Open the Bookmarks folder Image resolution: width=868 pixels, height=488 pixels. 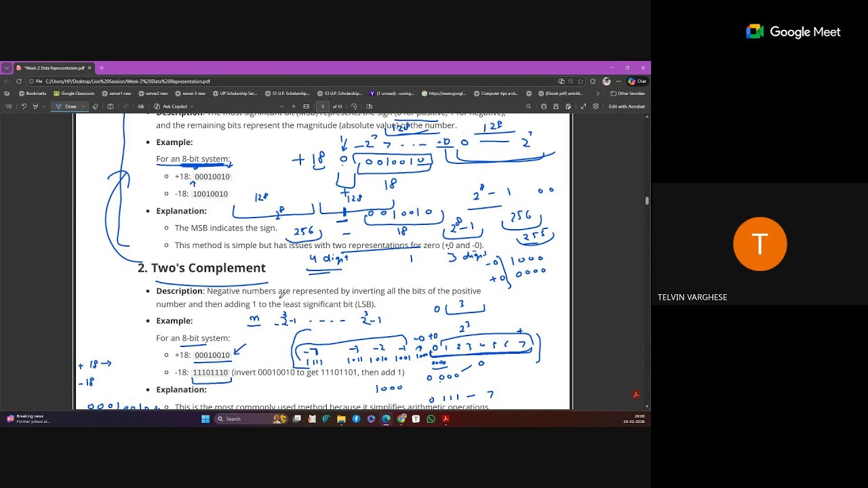coord(33,94)
